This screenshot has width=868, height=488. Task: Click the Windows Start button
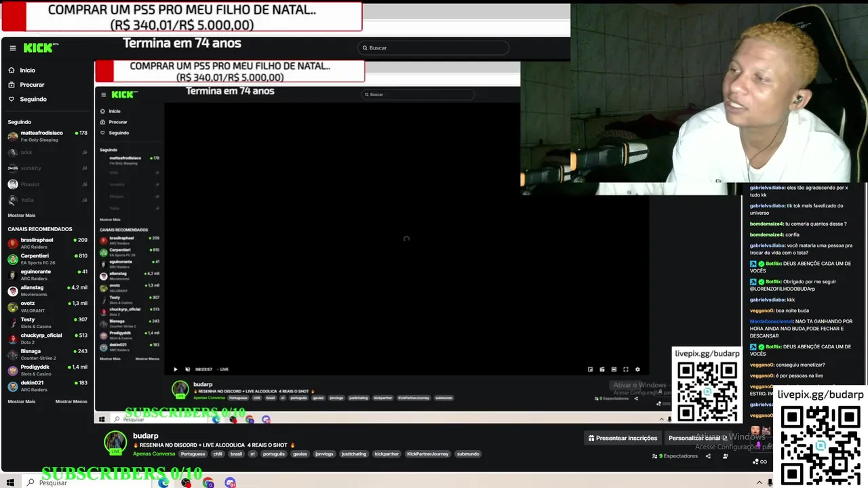tap(10, 483)
